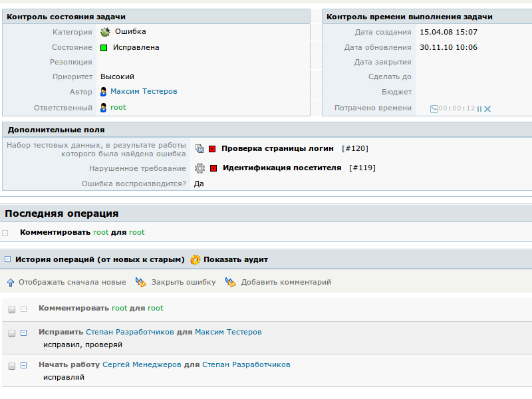Collapse the Исправить operation entry
The width and height of the screenshot is (532, 399).
pos(23,332)
